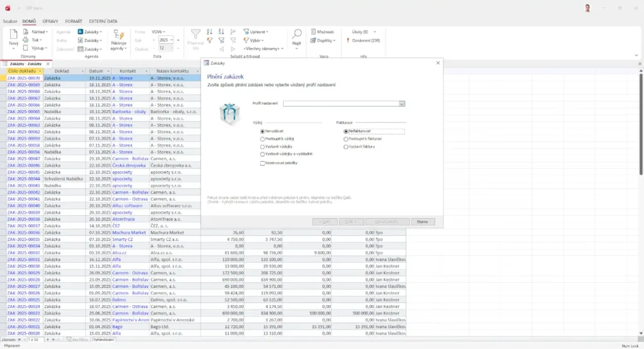Viewport: 644px width, 349px height.
Task: Switch to the ÚPRAVY ribbon tab
Action: point(50,21)
